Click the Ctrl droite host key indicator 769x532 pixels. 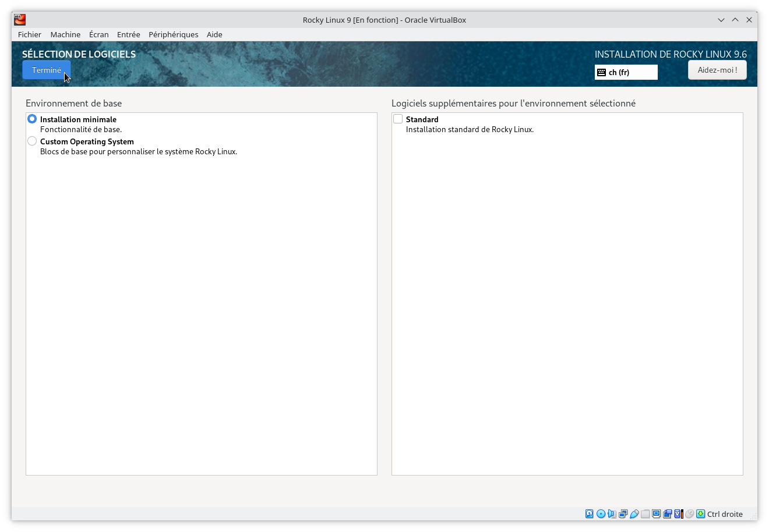724,514
